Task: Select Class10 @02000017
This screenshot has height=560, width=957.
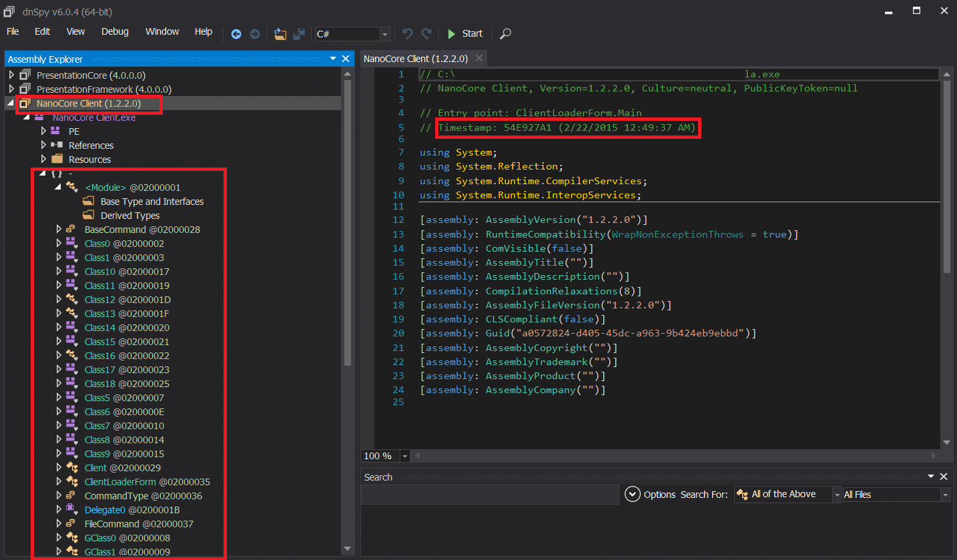Action: pos(127,272)
